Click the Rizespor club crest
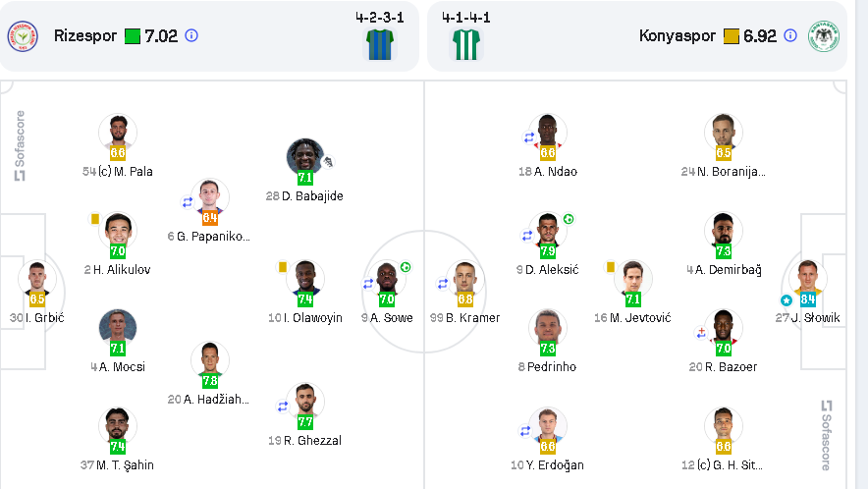The image size is (868, 489). pyautogui.click(x=22, y=36)
